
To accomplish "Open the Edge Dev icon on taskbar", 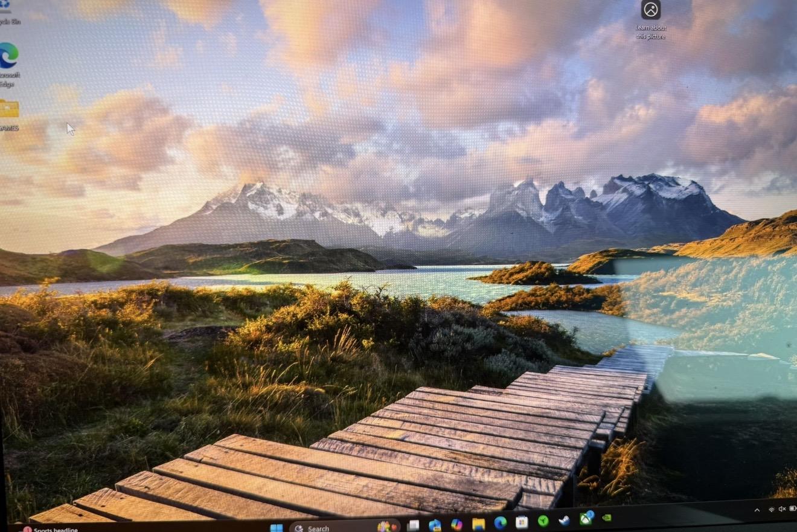I will pos(435,525).
